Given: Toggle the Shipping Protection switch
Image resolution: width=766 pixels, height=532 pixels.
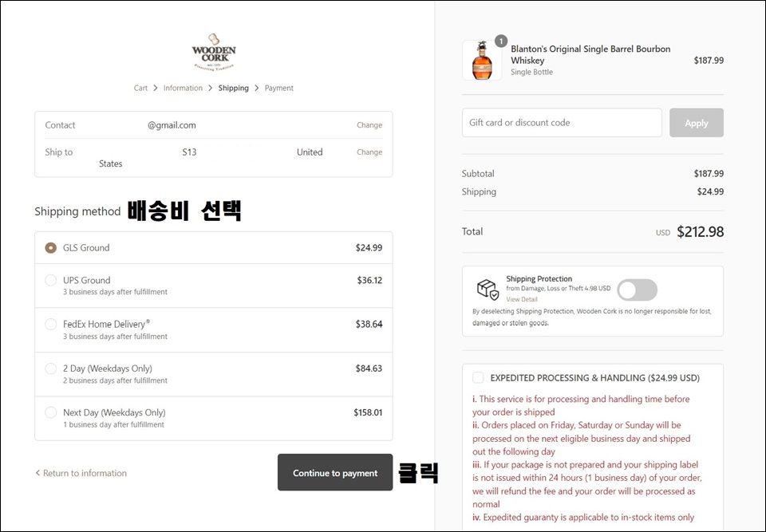Looking at the screenshot, I should coord(637,290).
